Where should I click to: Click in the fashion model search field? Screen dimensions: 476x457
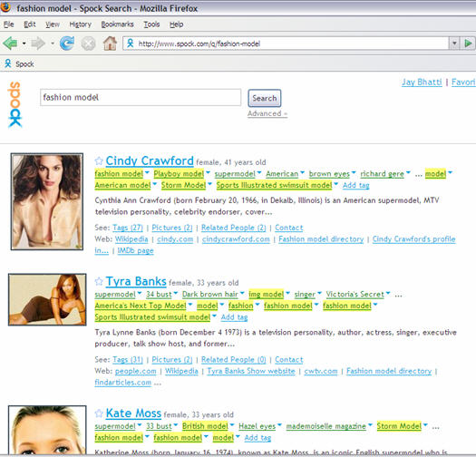click(141, 97)
